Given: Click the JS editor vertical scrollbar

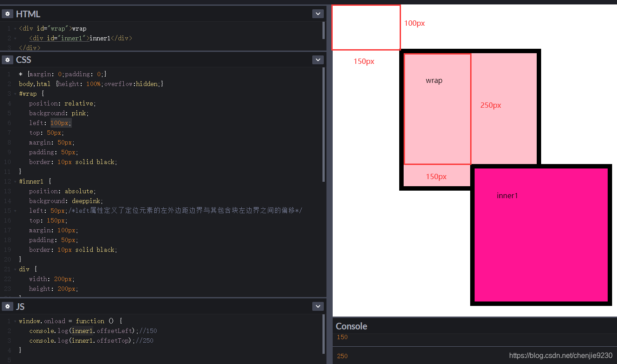Looking at the screenshot, I should 324,333.
